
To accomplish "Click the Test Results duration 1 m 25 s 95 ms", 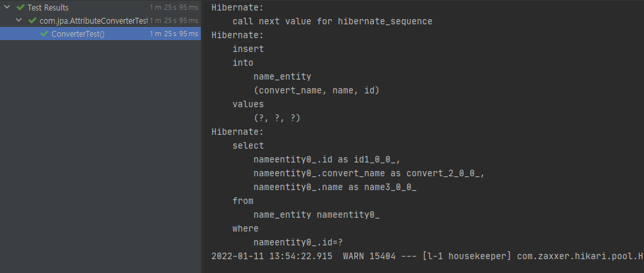I will pos(174,7).
